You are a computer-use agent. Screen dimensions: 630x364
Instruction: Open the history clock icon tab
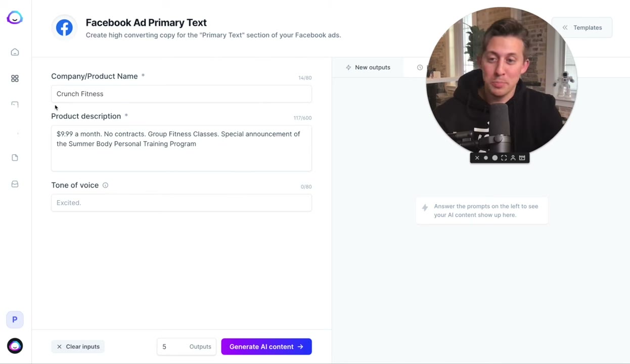[420, 67]
